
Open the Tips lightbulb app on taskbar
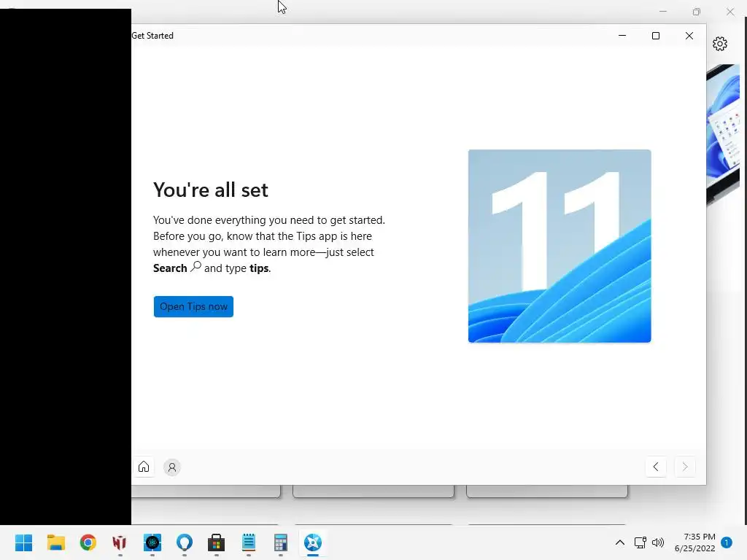pos(185,542)
